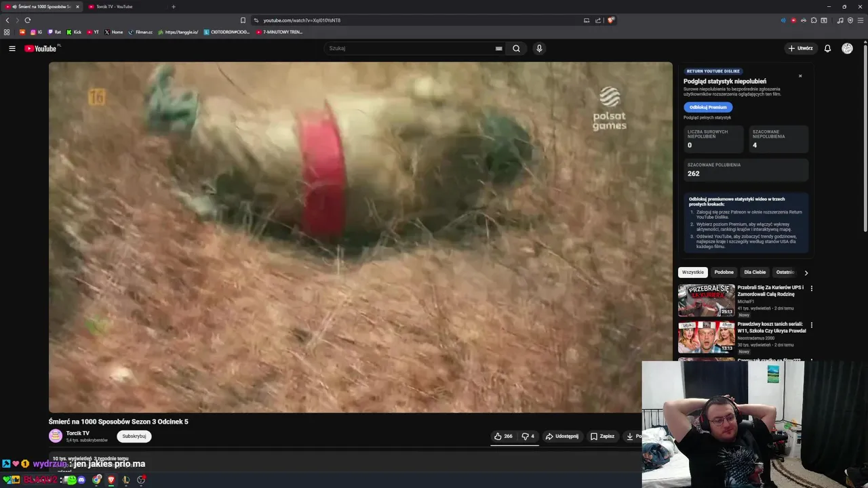Screen dimensions: 868x488
Task: Click the YouTube search magnifier button
Action: 516,48
